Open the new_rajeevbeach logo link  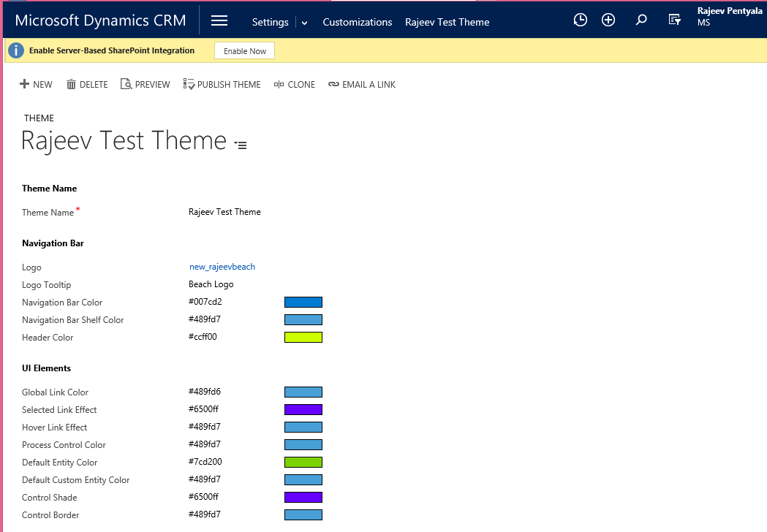tap(222, 267)
